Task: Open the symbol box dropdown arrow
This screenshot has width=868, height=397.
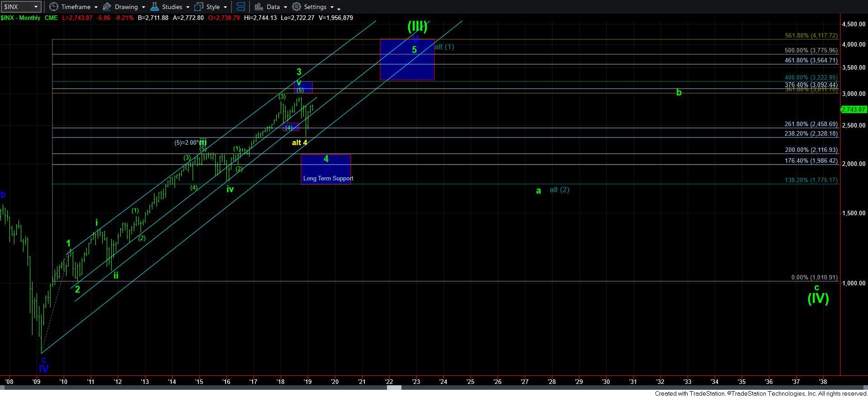Action: point(36,7)
